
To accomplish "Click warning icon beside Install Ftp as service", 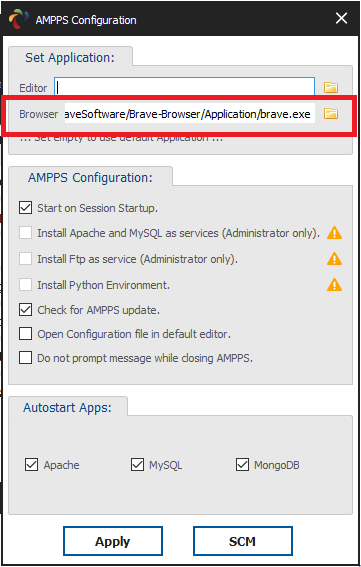I will coord(334,259).
